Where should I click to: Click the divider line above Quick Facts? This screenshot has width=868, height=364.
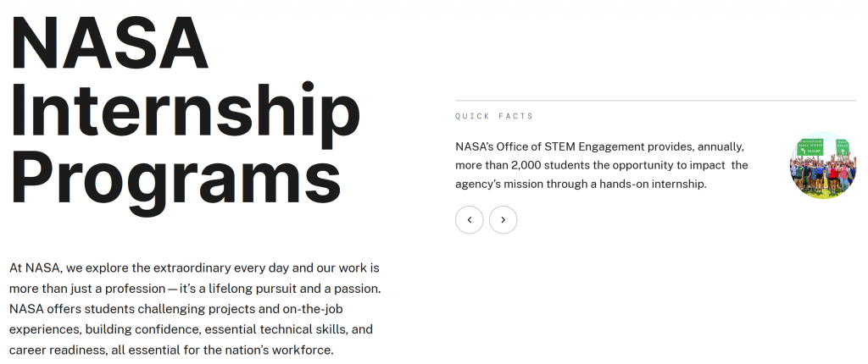655,101
